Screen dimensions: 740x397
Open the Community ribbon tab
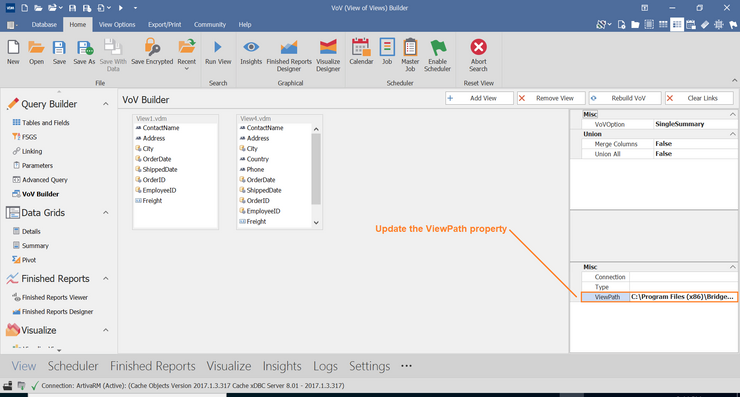[210, 25]
